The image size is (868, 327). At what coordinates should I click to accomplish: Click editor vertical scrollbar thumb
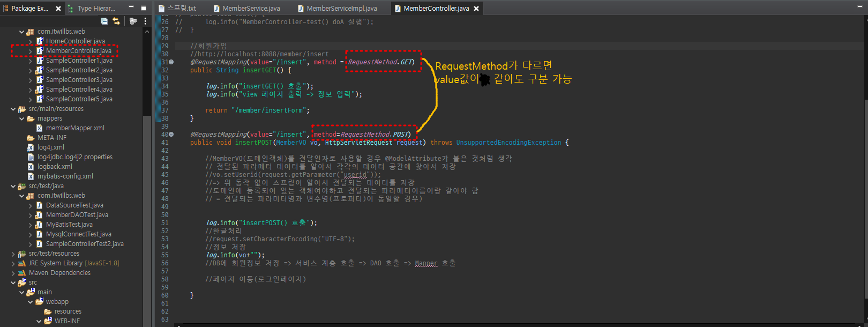click(x=865, y=198)
